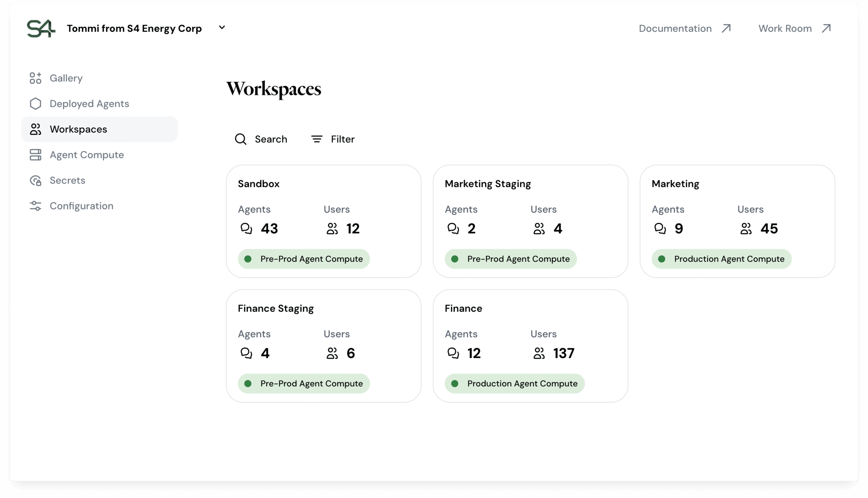The image size is (868, 498).
Task: Click the users icon in Marketing card
Action: [x=746, y=228]
